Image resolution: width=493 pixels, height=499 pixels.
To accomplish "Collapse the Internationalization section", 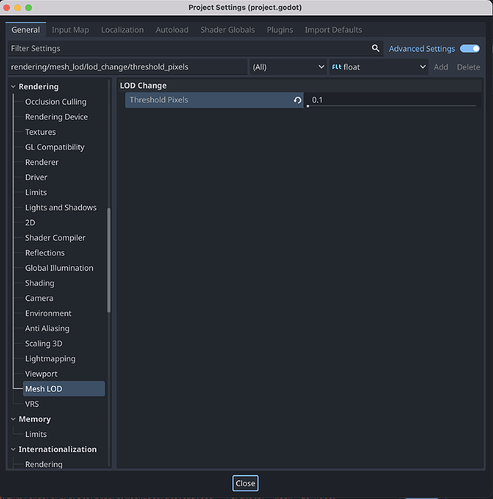I will (x=13, y=449).
